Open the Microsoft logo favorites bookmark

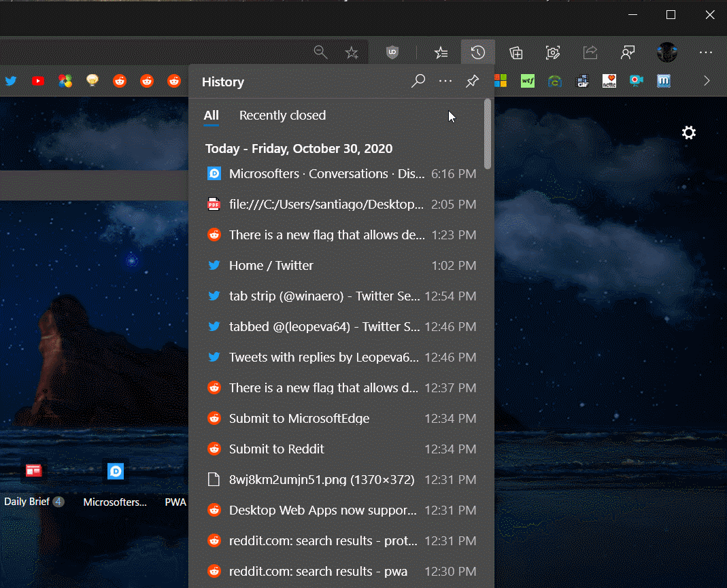click(x=501, y=81)
